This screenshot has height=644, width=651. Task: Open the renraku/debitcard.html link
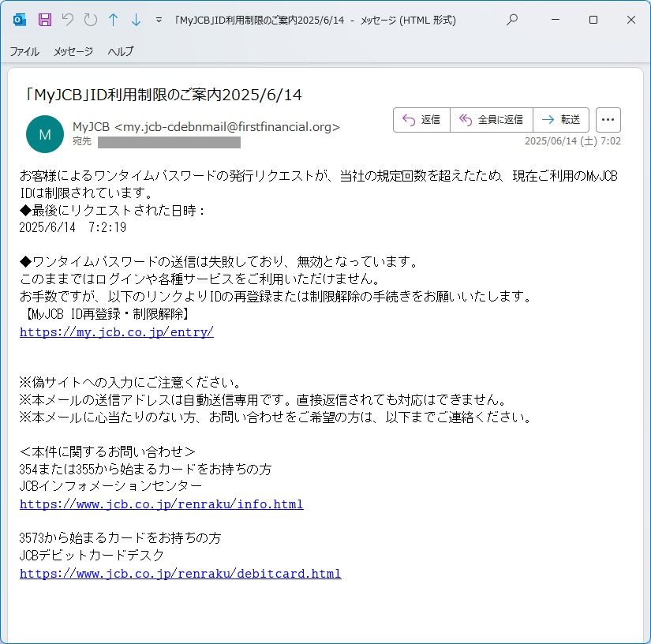point(180,573)
